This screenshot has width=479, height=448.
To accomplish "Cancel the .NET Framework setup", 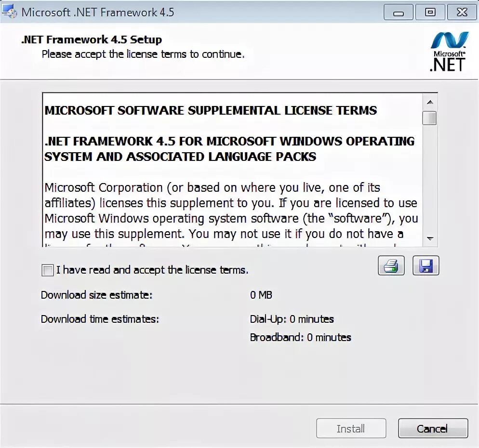I will click(x=433, y=428).
